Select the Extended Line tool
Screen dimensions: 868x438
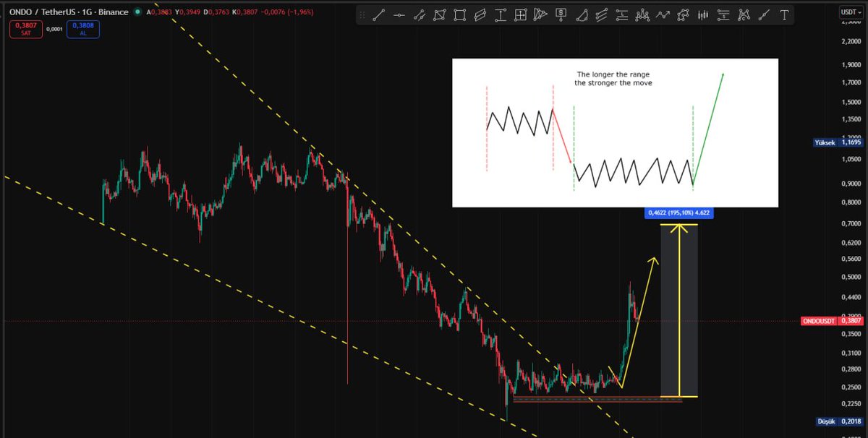(x=764, y=15)
